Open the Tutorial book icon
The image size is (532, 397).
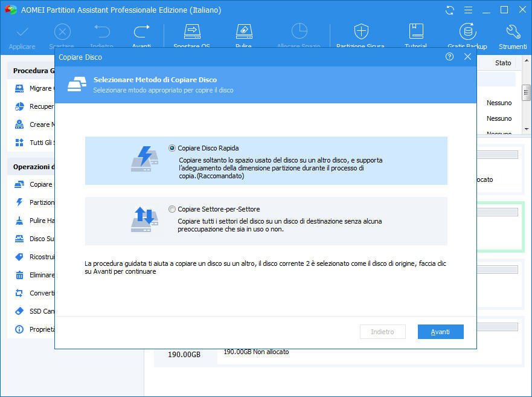point(416,31)
